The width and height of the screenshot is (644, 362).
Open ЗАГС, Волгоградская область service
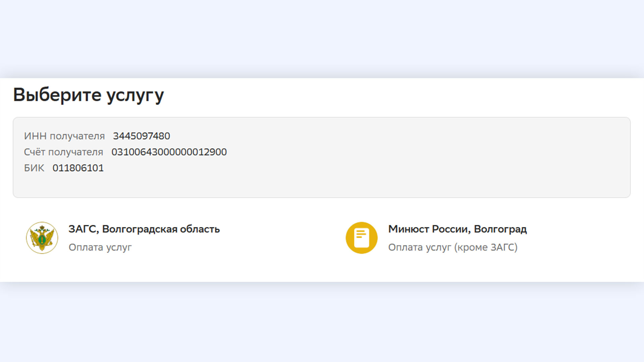144,229
